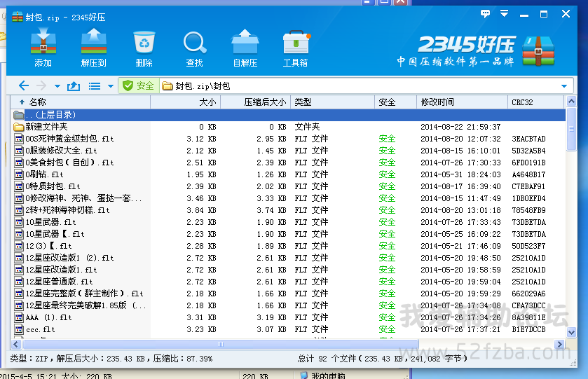Select file 10星武器.flt
Image resolution: width=588 pixels, height=379 pixels.
pyautogui.click(x=288, y=222)
